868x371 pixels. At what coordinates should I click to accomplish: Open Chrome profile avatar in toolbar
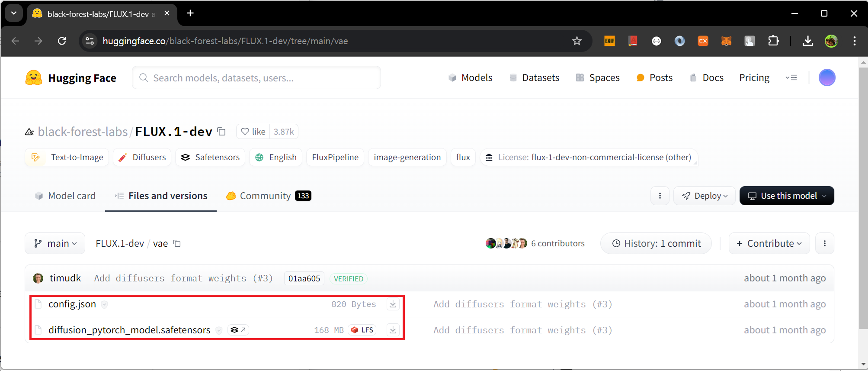pos(831,41)
